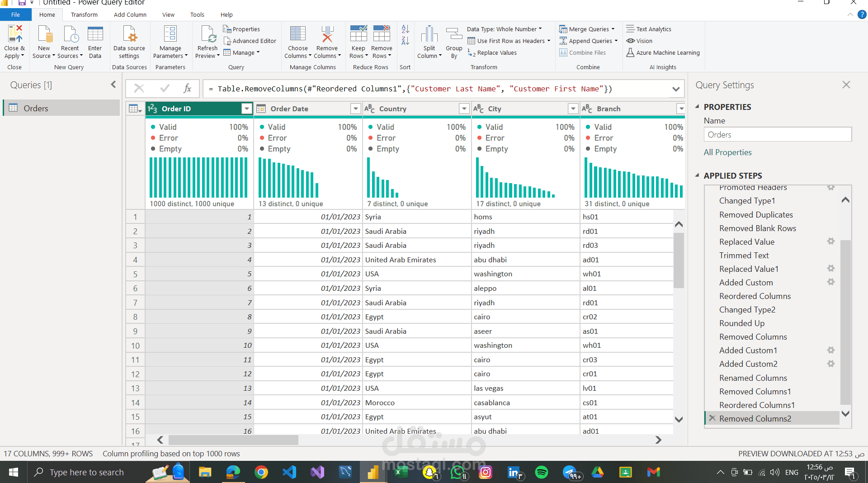
Task: Click the Remove Rows icon
Action: coord(382,34)
